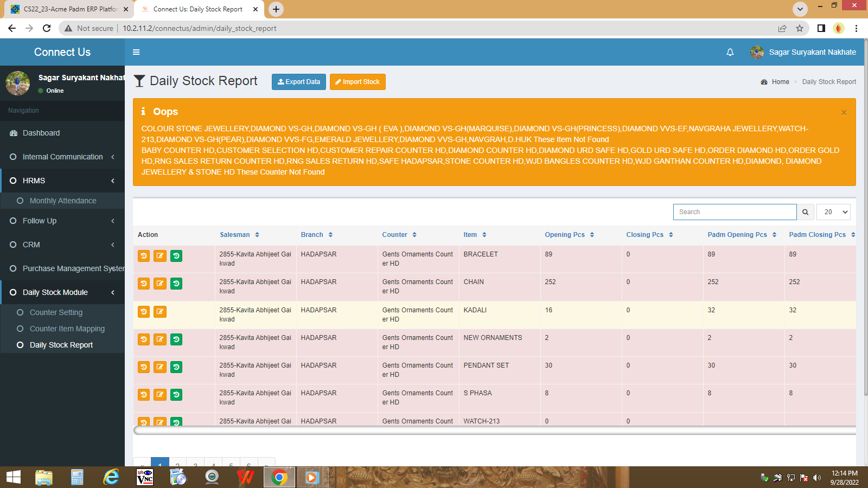Click Import Stock button
Image resolution: width=868 pixels, height=488 pixels.
pyautogui.click(x=358, y=82)
